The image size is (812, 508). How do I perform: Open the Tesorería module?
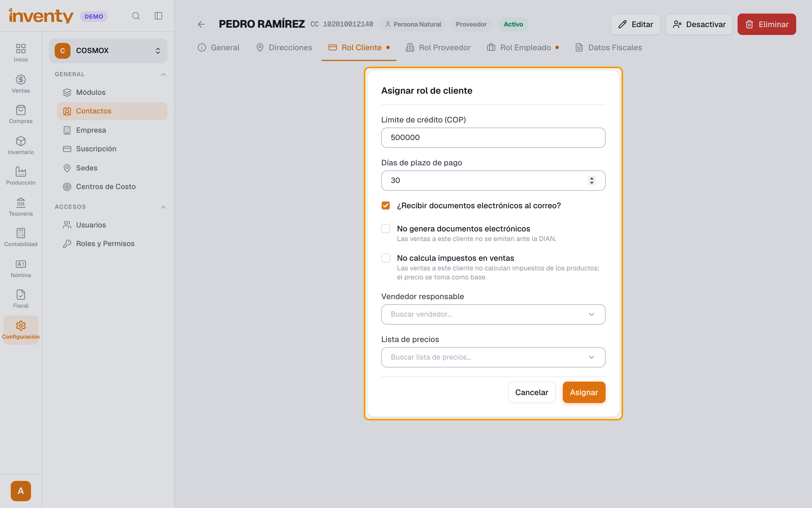(21, 207)
